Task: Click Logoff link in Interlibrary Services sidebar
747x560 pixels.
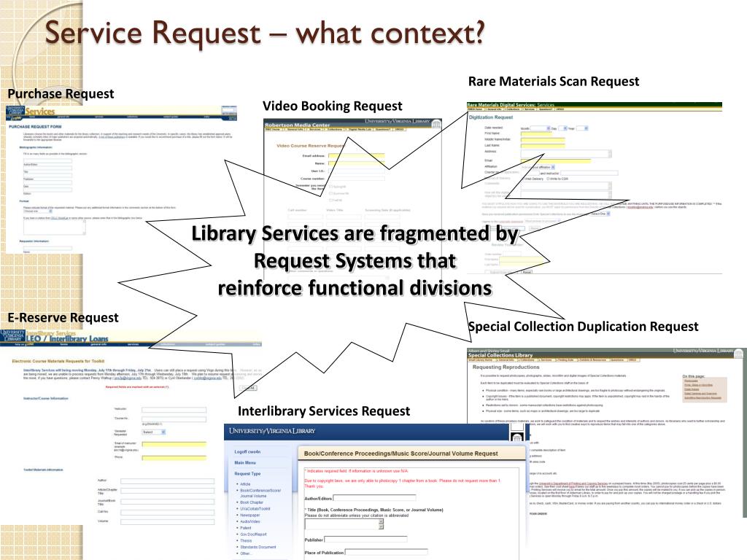Action: point(247,451)
